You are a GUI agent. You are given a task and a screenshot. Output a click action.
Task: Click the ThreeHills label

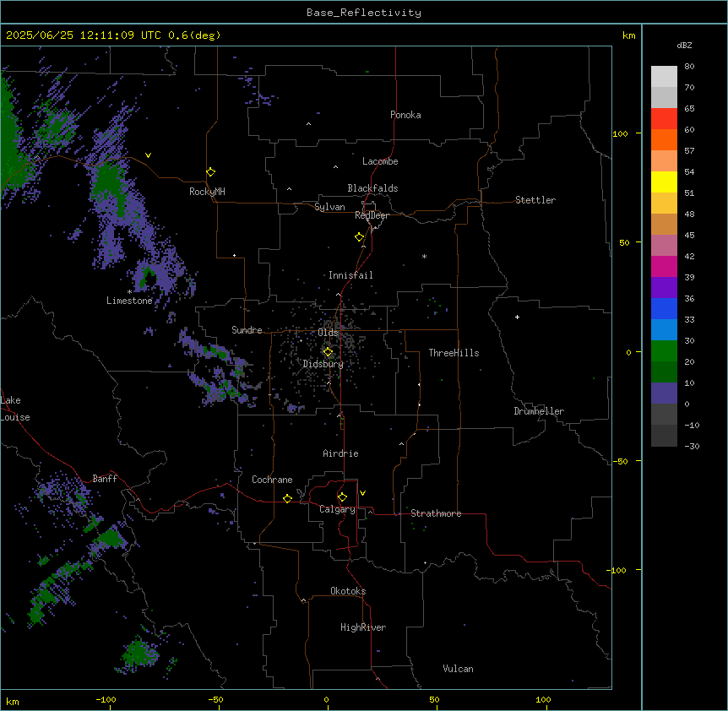point(454,353)
